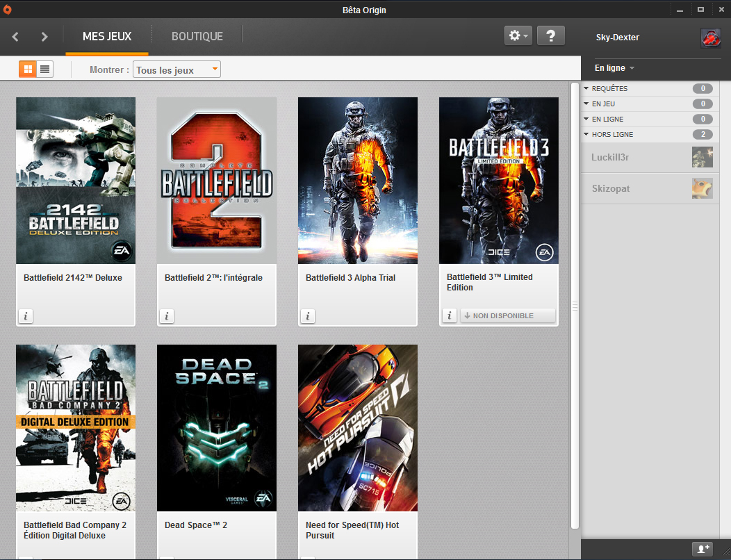731x560 pixels.
Task: Click 'Battlefield Bad Company 2 Édition Digital Deluxe' title
Action: point(75,530)
